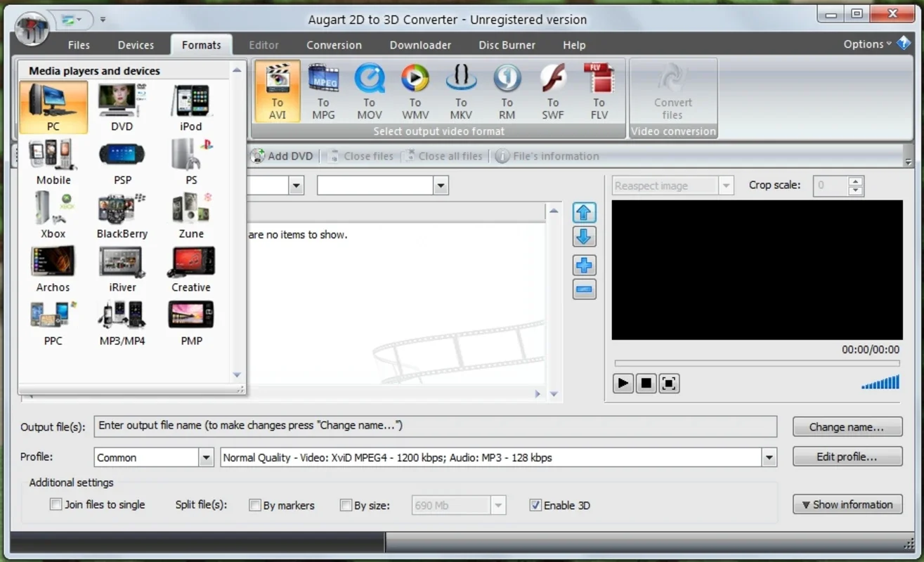This screenshot has width=924, height=562.
Task: Toggle Join files to single checkbox
Action: click(x=56, y=504)
